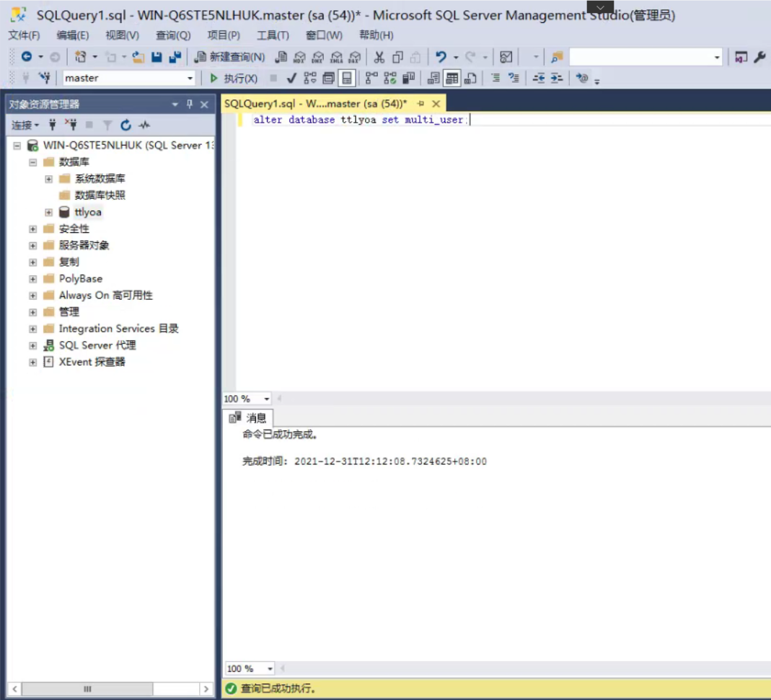This screenshot has width=771, height=700.
Task: Pin the Object Explorer panel
Action: (189, 104)
